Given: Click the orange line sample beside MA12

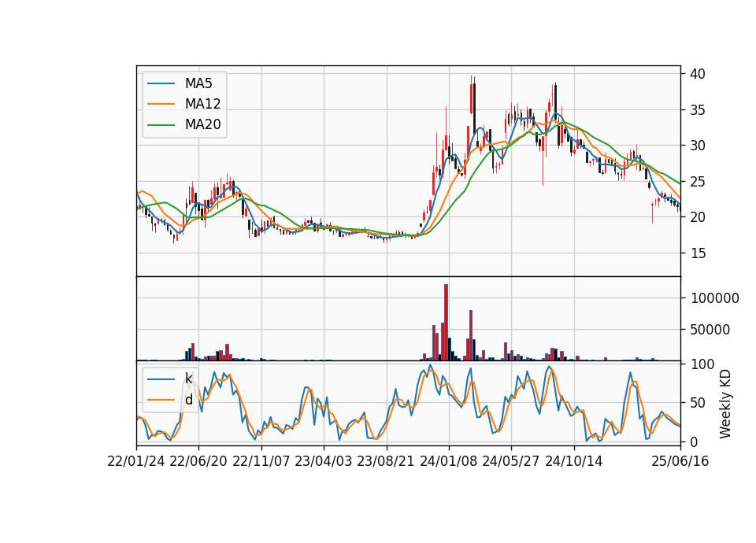Looking at the screenshot, I should 161,104.
